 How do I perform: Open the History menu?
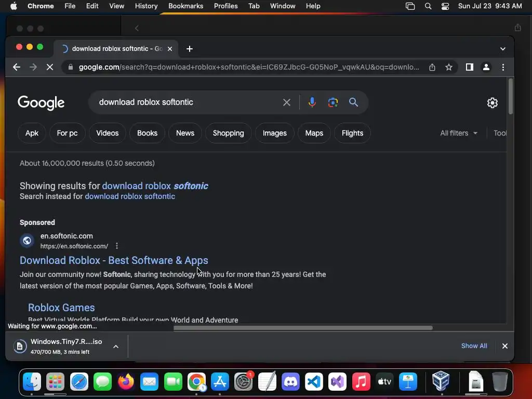tap(146, 6)
